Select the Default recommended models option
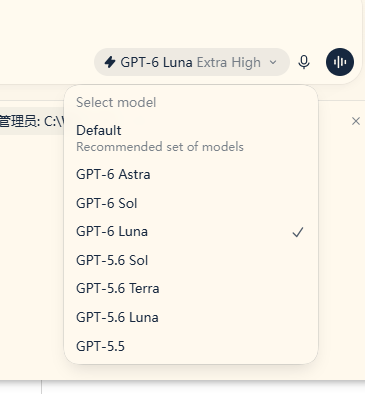The width and height of the screenshot is (365, 394). click(x=191, y=138)
